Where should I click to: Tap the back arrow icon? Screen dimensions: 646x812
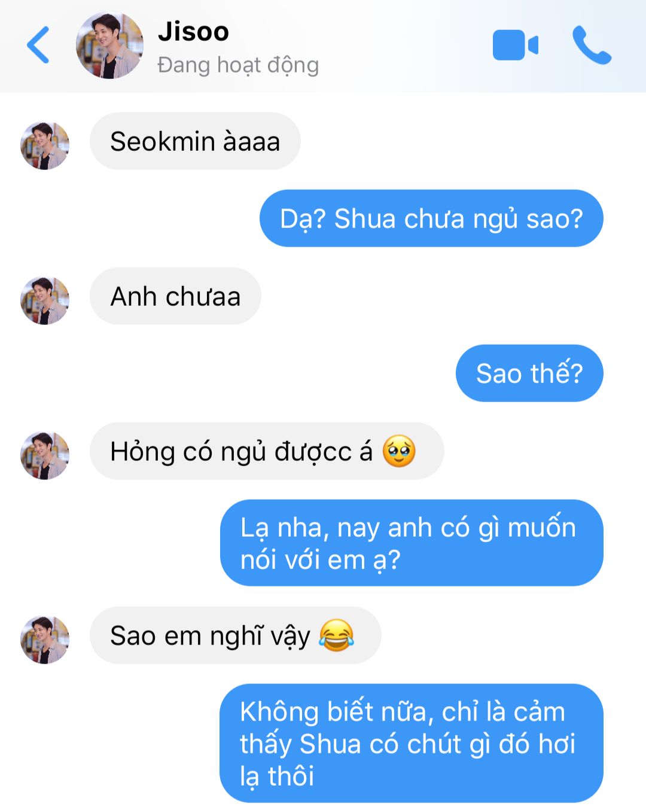tap(38, 45)
